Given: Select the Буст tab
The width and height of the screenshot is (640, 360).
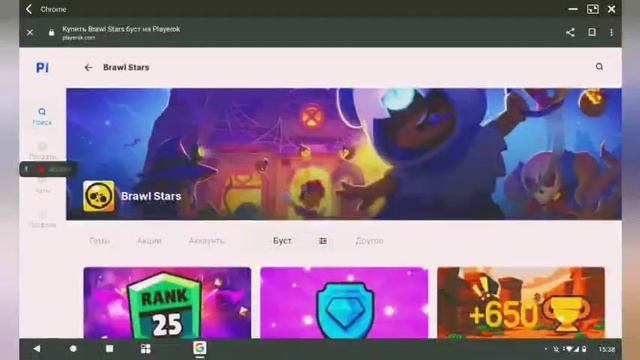Looking at the screenshot, I should 282,241.
